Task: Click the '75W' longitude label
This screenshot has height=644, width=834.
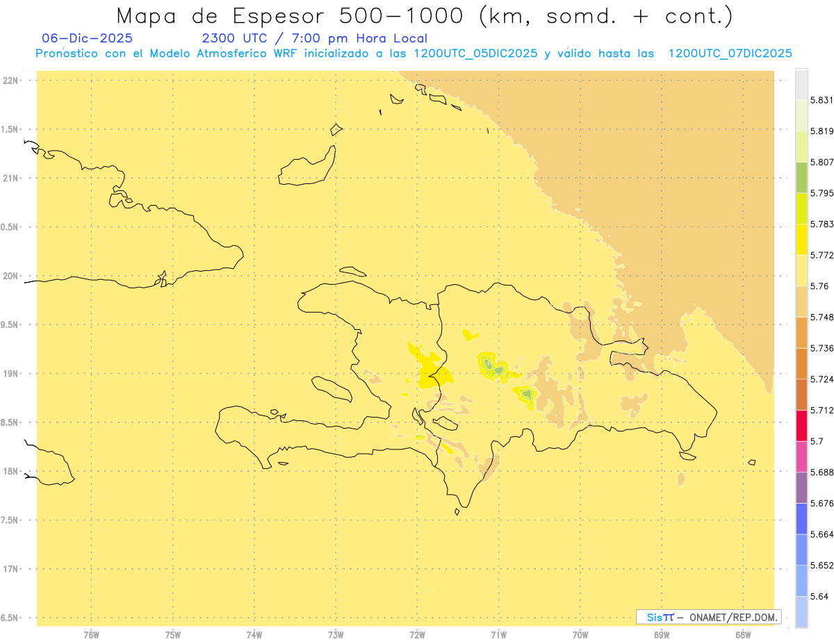Action: tap(172, 634)
